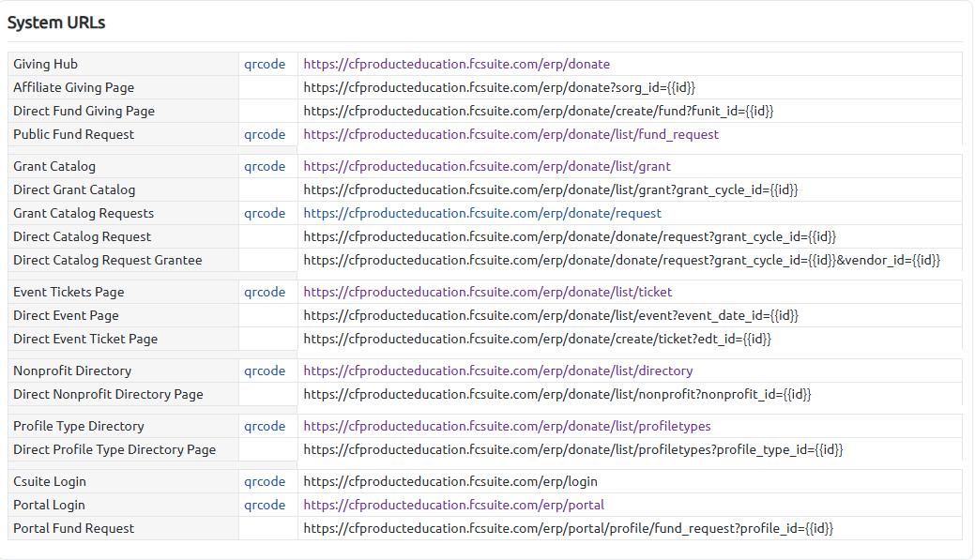Click the Affiliate Giving Page label
Viewport: 975px width, 560px height.
point(73,87)
